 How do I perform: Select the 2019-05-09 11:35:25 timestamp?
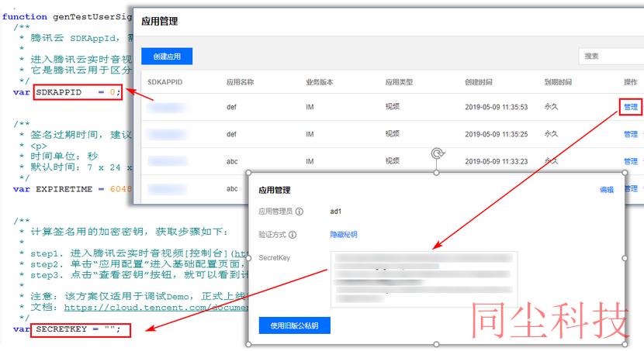[496, 134]
